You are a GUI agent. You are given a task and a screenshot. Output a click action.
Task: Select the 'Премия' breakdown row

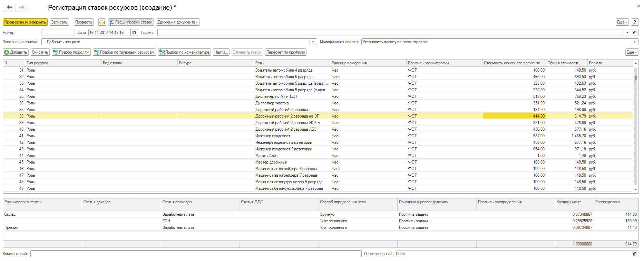coord(320,227)
